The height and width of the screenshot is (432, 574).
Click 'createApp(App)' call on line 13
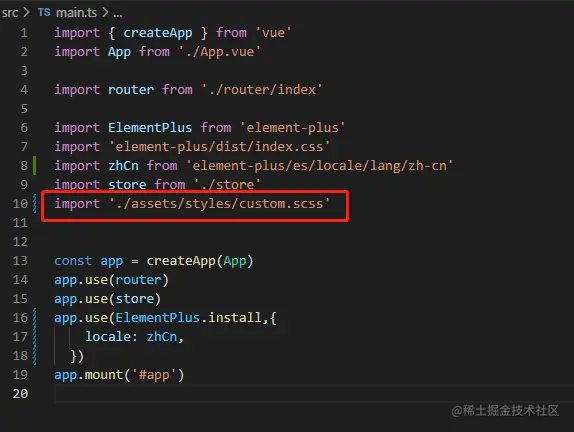click(x=200, y=261)
